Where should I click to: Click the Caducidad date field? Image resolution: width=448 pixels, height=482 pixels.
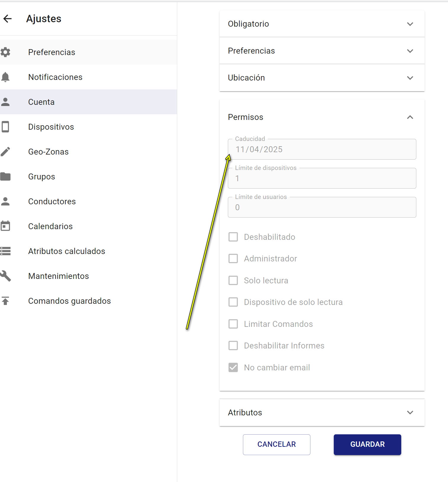(x=322, y=149)
